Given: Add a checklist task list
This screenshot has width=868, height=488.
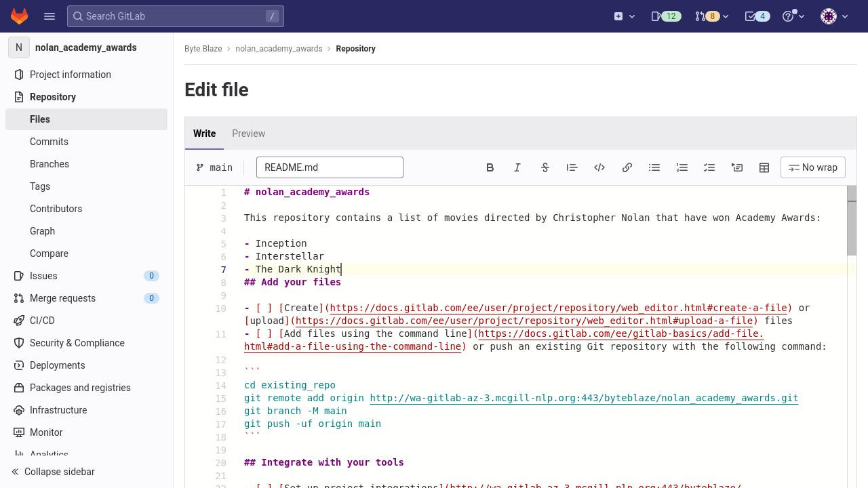Looking at the screenshot, I should click(709, 167).
